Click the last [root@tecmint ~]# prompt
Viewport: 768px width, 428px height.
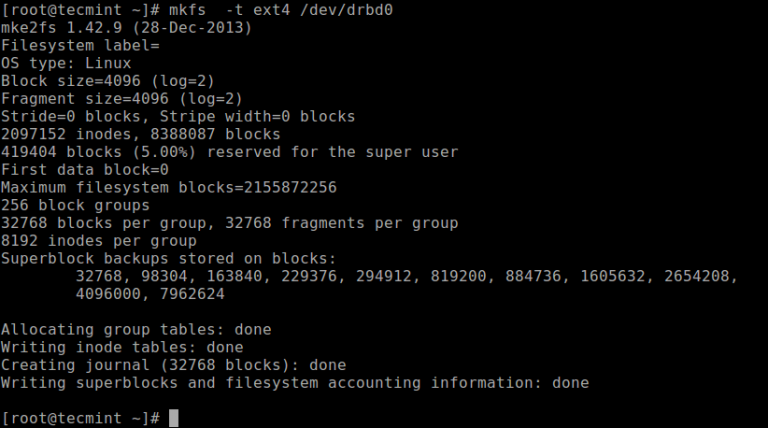80,418
